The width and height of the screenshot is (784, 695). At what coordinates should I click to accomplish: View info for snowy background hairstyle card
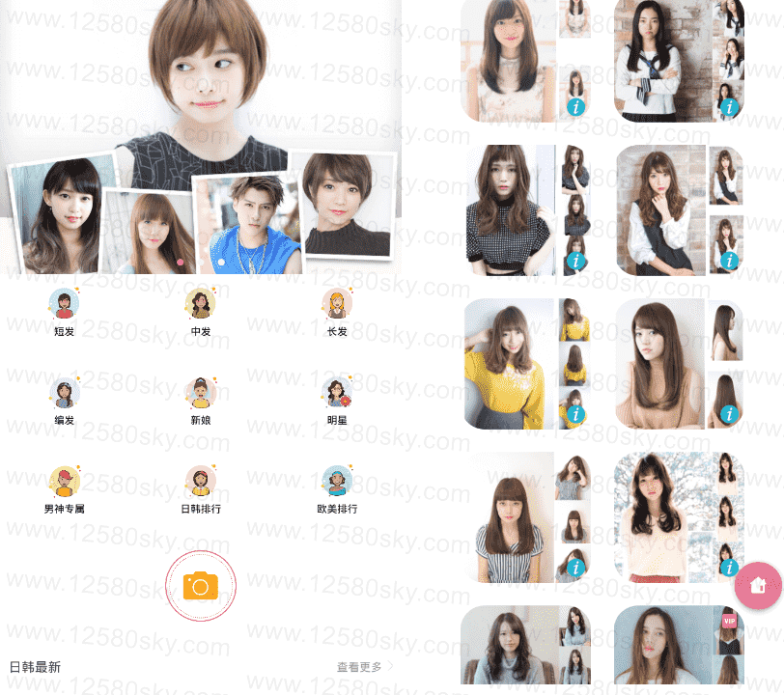(730, 568)
